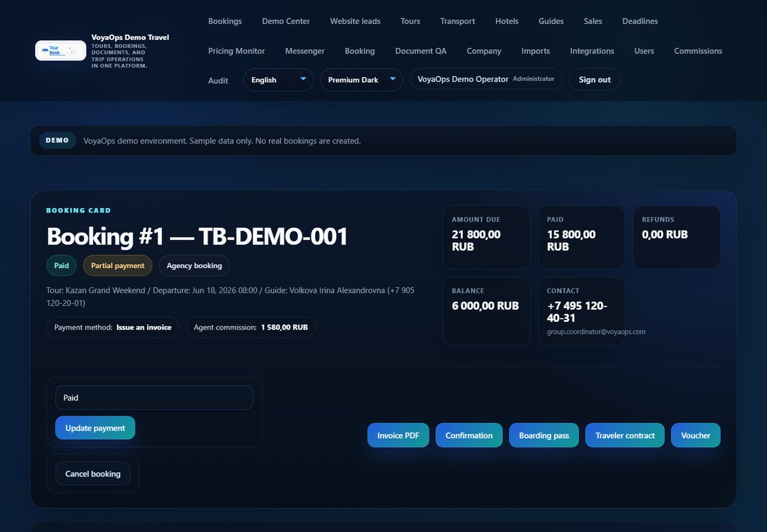Open the Sales menu item
This screenshot has height=532, width=767.
pos(593,21)
